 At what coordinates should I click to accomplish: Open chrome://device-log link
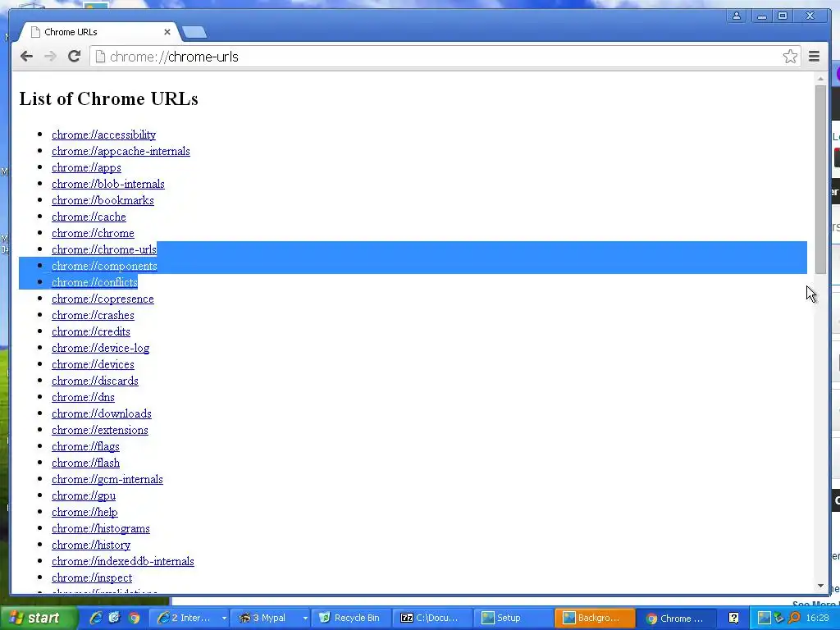(x=101, y=348)
